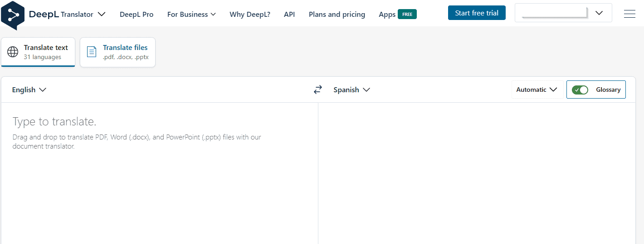This screenshot has width=644, height=244.
Task: Click the document icon on Translate files
Action: click(x=92, y=52)
